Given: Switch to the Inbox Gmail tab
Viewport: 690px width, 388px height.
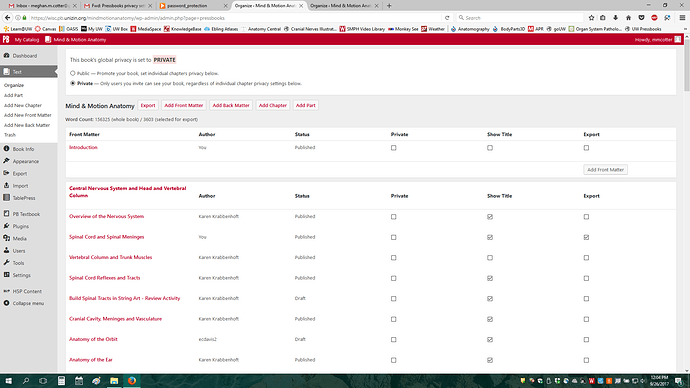Looking at the screenshot, I should [x=42, y=6].
